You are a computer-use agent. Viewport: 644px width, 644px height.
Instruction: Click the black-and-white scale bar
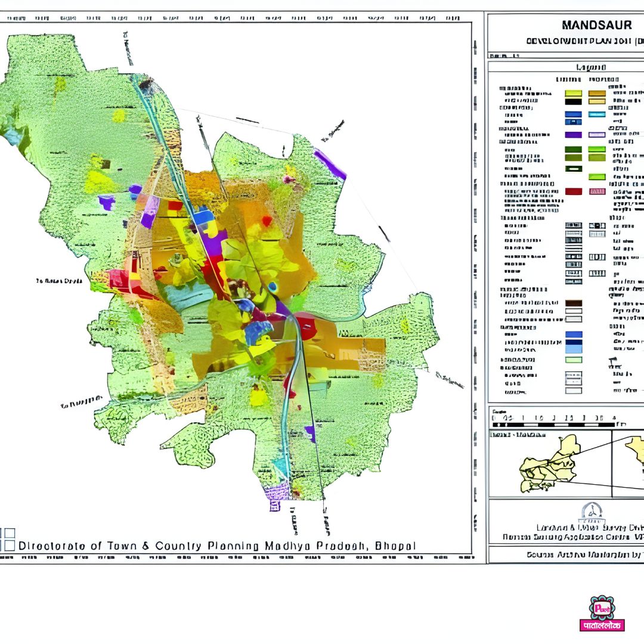click(x=561, y=425)
